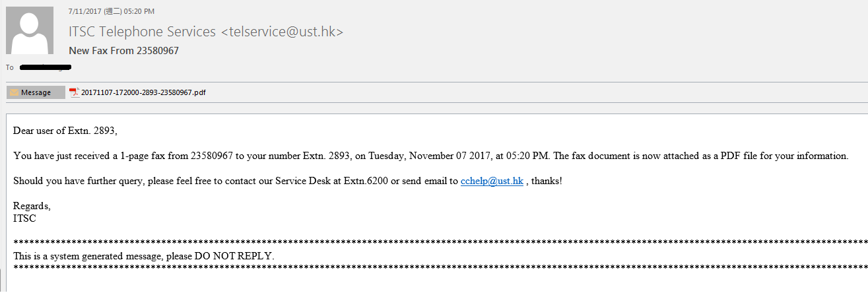868x293 pixels.
Task: Select the redacted recipient in the To field
Action: pyautogui.click(x=45, y=67)
